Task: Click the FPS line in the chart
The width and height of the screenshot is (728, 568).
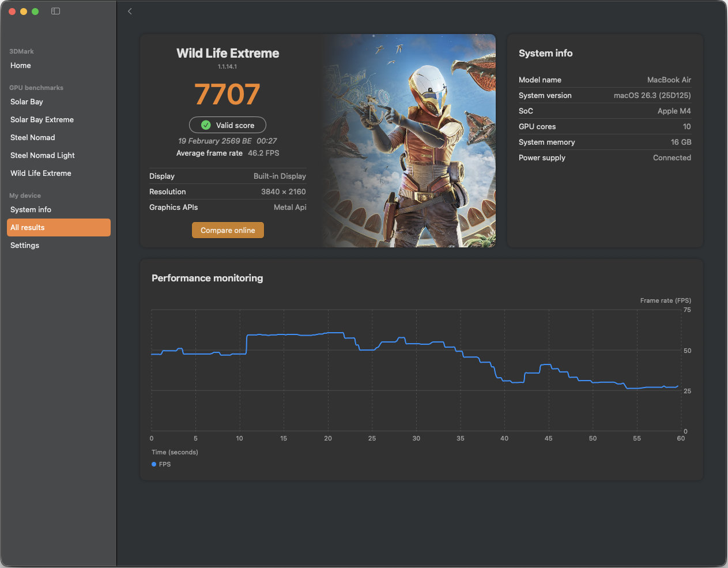Action: tap(288, 335)
